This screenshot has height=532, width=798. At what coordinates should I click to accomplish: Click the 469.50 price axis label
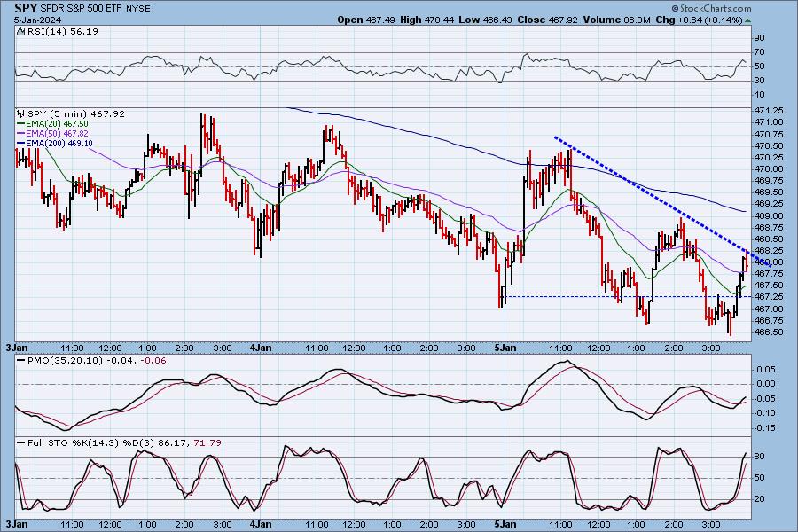769,192
